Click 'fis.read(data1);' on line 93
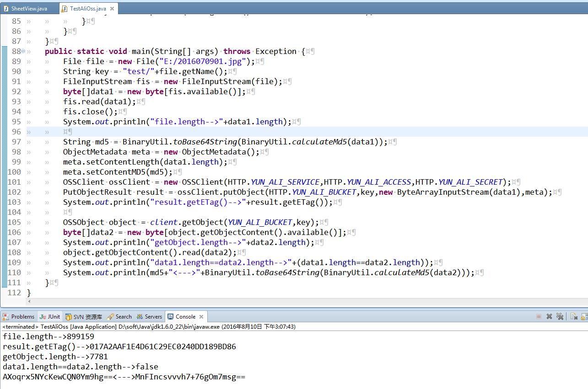Viewport: 588px width, 389px height. pos(99,101)
